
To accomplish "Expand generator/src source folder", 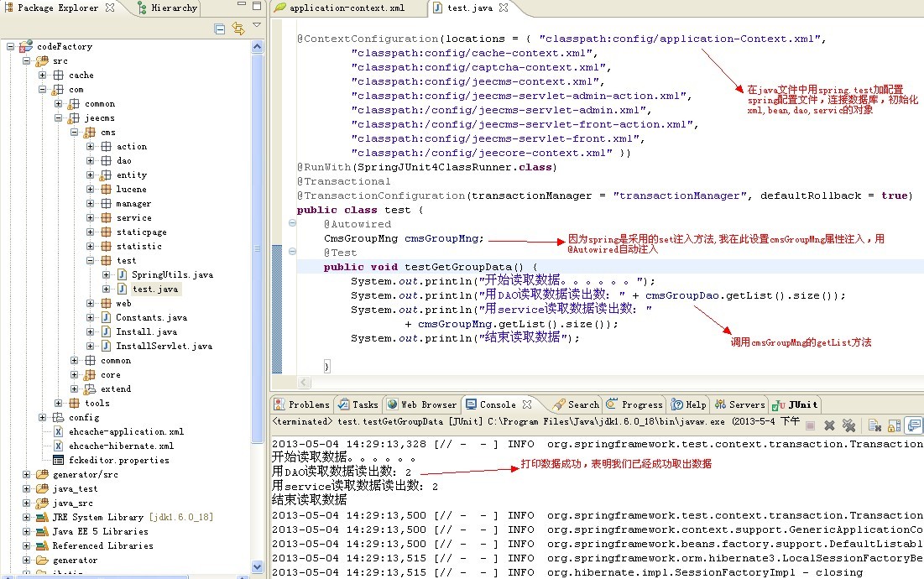I will [27, 475].
